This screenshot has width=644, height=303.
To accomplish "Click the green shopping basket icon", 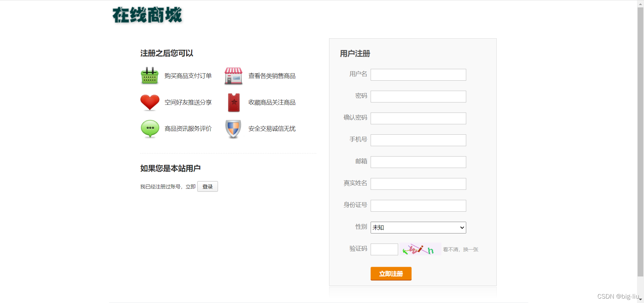I will point(149,76).
